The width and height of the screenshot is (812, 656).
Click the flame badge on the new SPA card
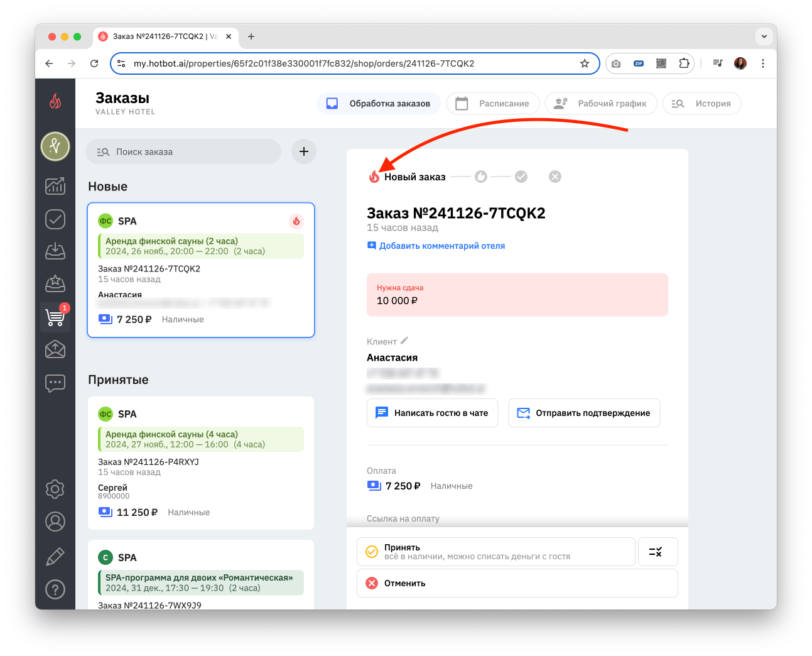pos(296,221)
